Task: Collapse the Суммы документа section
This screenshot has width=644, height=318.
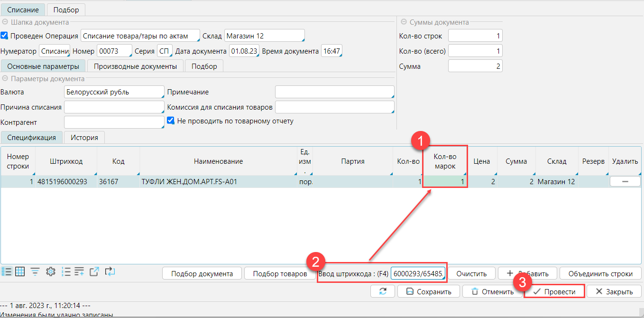Action: [404, 22]
